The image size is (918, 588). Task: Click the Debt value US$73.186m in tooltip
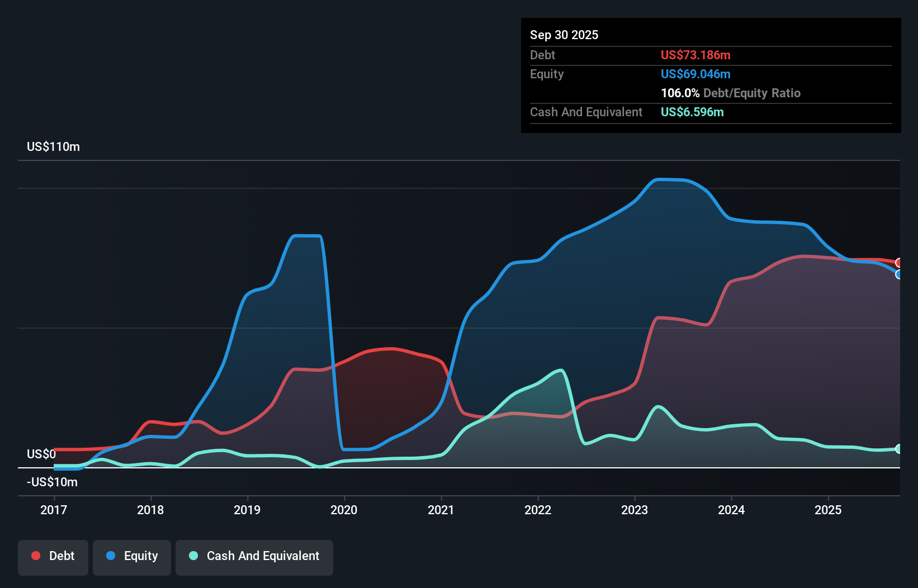(x=695, y=55)
